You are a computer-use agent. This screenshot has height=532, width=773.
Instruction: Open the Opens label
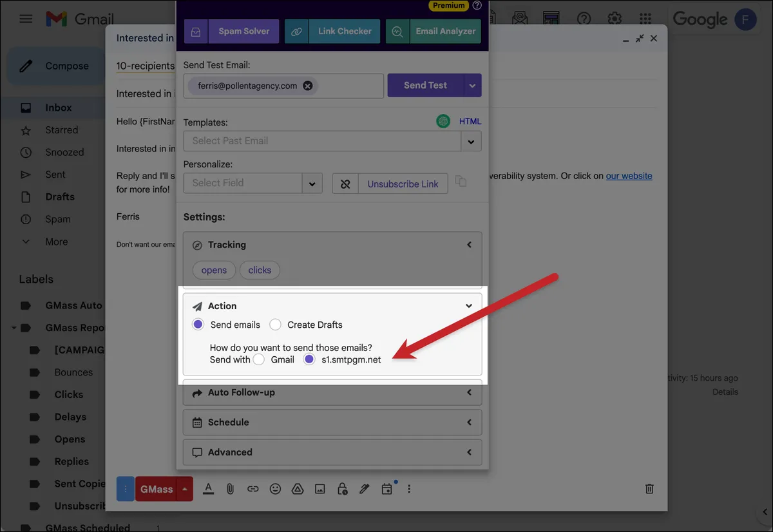(x=70, y=439)
